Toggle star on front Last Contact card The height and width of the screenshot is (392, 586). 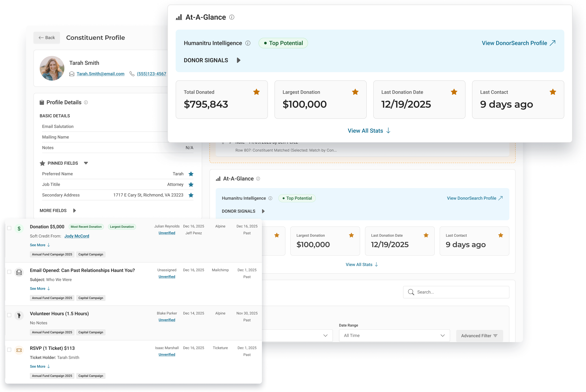click(553, 92)
